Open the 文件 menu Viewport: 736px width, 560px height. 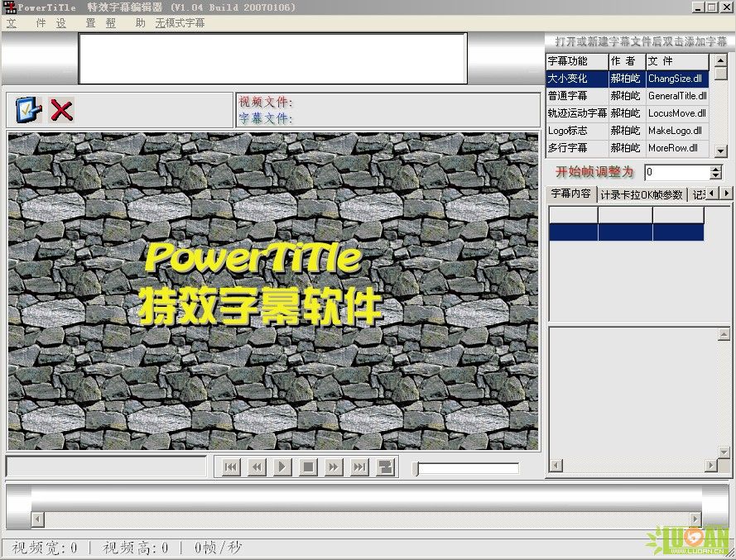click(26, 23)
